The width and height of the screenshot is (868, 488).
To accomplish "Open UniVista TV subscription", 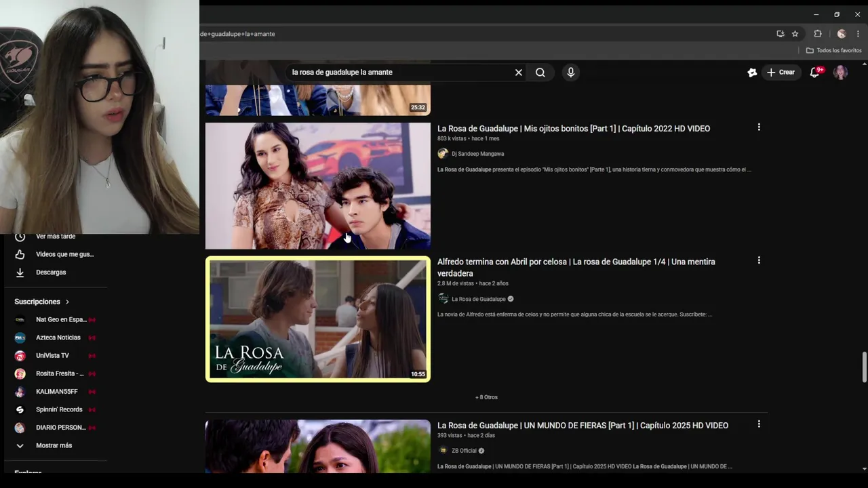I will point(54,356).
